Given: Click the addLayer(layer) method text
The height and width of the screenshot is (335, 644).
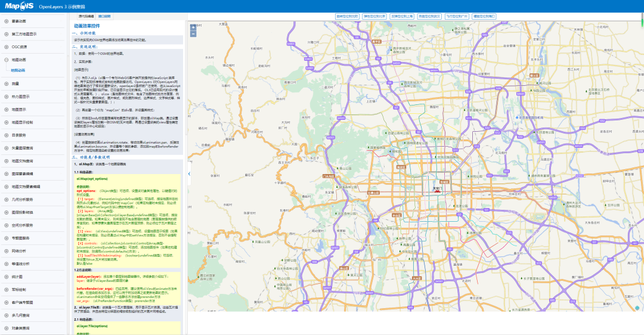Looking at the screenshot, I should [89, 277].
